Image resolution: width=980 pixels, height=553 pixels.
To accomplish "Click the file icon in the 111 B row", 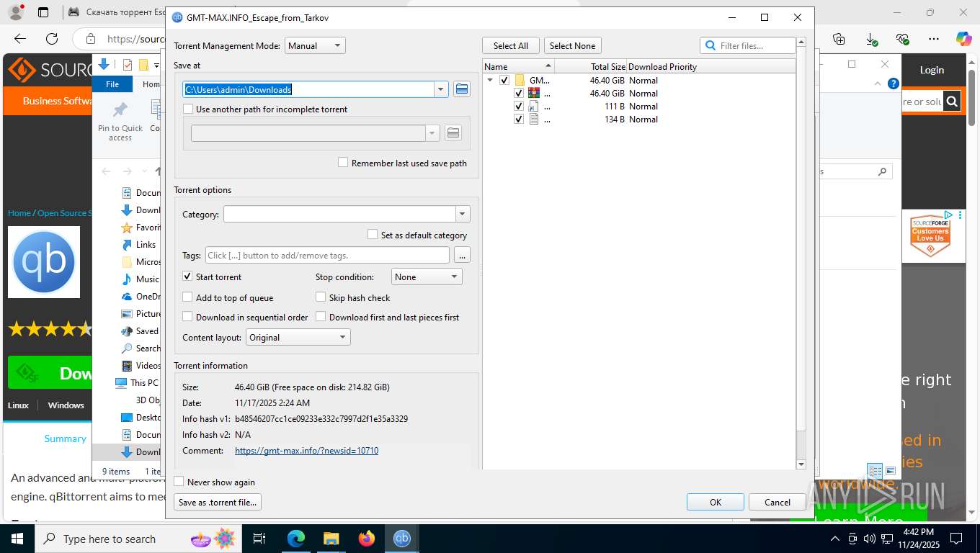I will point(534,107).
